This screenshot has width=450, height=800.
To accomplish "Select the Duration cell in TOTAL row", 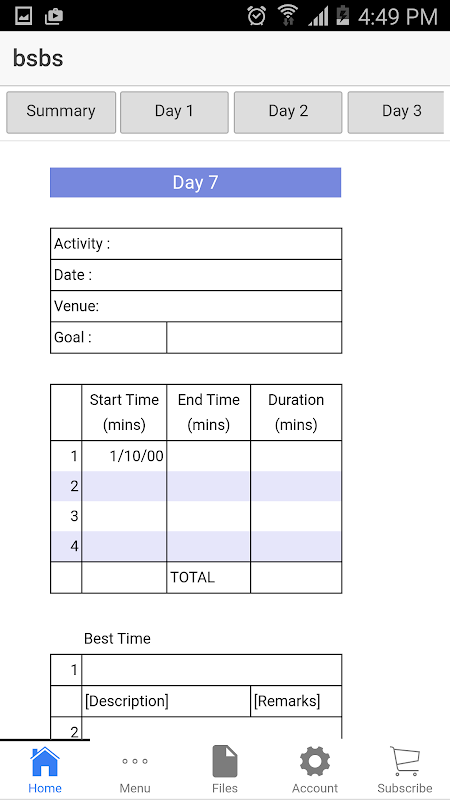I will [296, 578].
